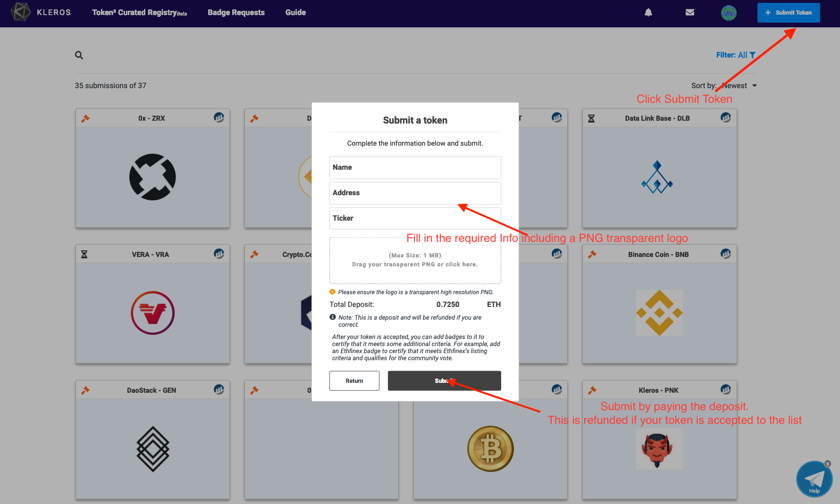Click the Data Link Base - DLB title
The image size is (840, 504).
pos(657,118)
